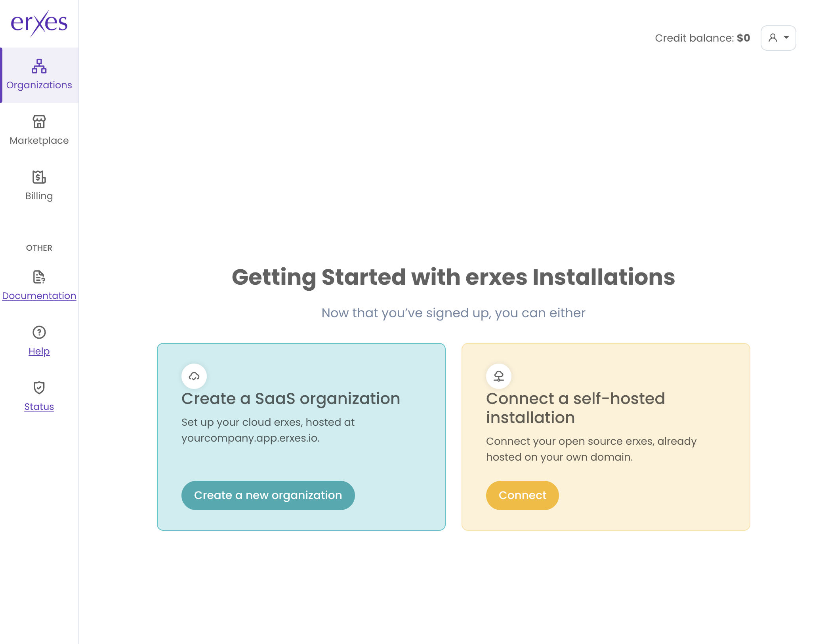This screenshot has height=644, width=828.
Task: Click the Billing receipt icon
Action: tap(39, 177)
